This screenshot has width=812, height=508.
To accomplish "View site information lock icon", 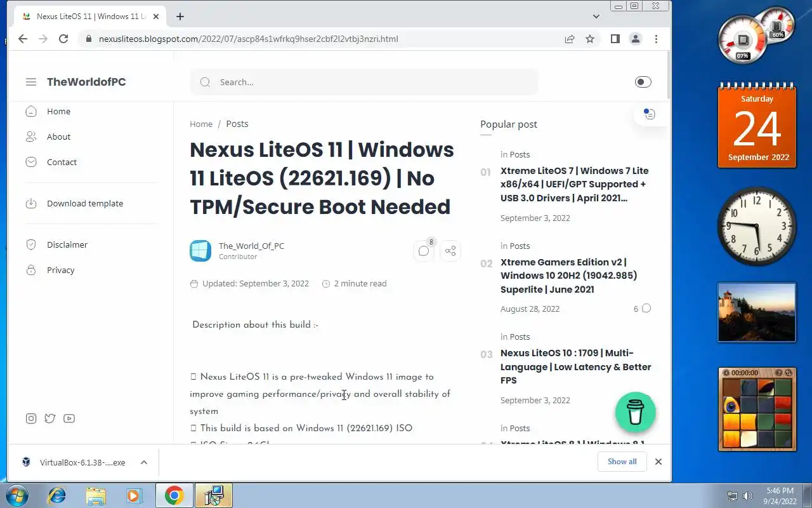I will [88, 39].
